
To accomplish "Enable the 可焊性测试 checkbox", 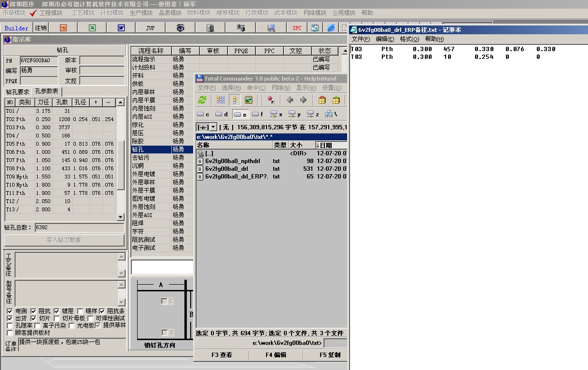I will (x=90, y=318).
